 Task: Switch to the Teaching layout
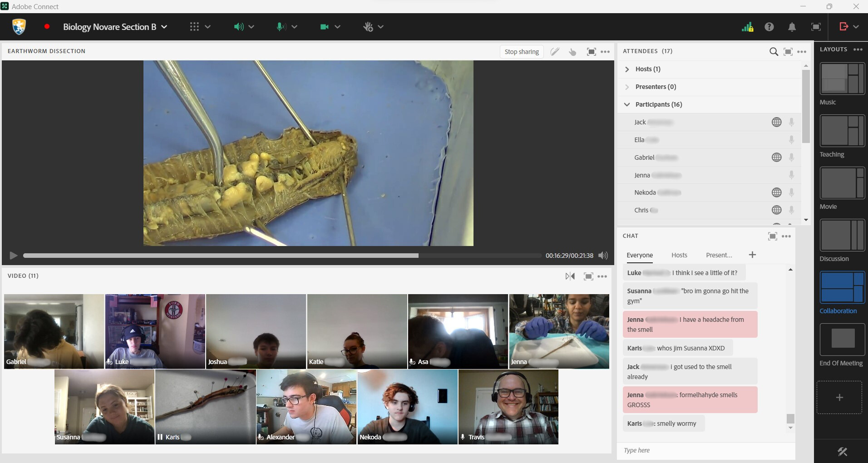pos(842,131)
